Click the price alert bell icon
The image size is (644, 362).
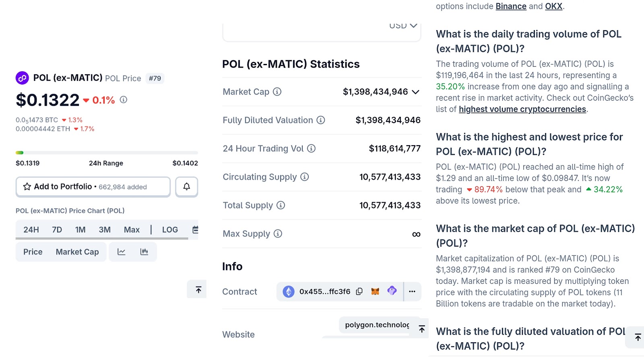[x=186, y=187]
